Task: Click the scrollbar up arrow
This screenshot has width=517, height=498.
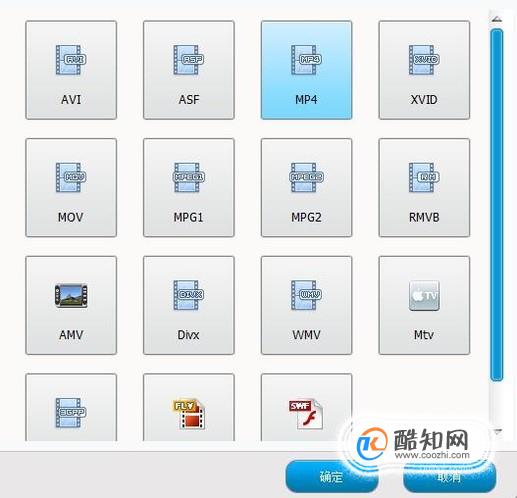Action: pos(497,19)
